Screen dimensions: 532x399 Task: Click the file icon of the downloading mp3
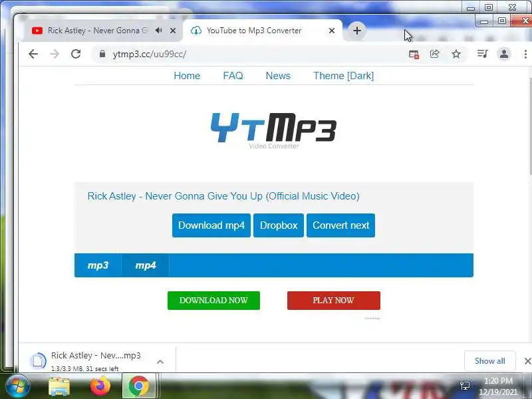coord(38,361)
